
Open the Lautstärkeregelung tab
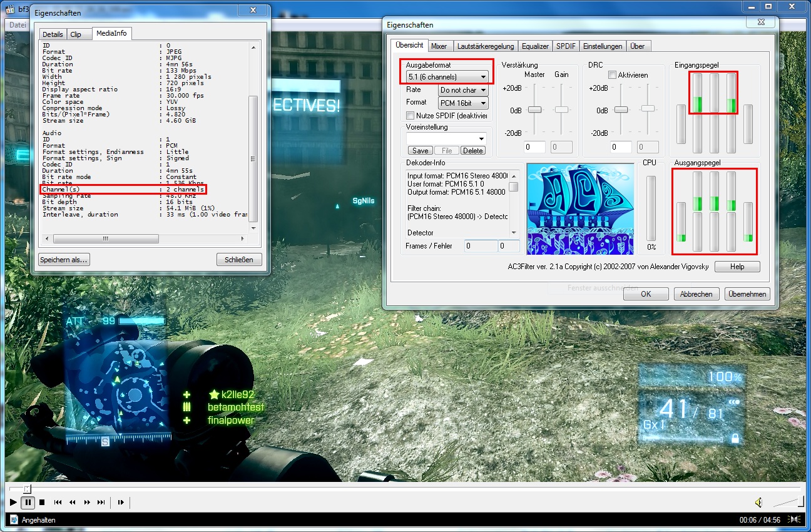486,46
